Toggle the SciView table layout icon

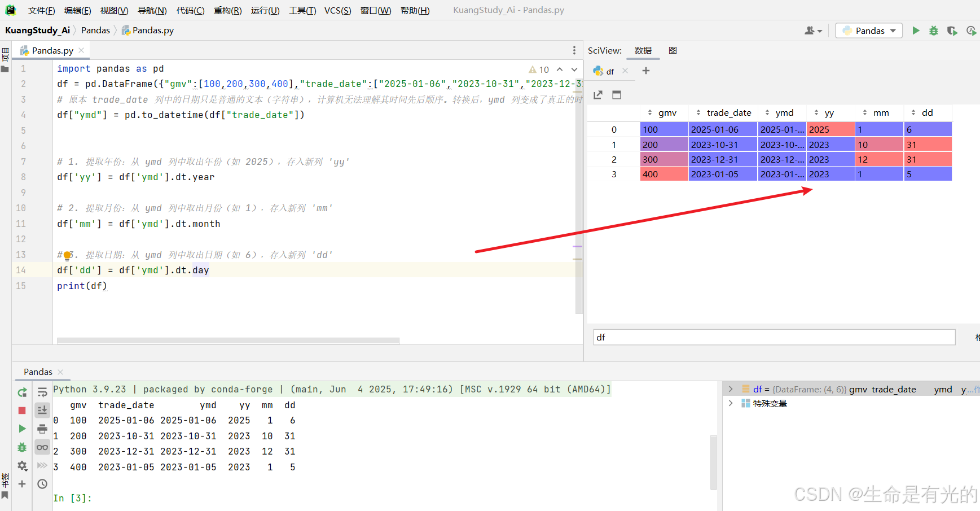tap(617, 95)
